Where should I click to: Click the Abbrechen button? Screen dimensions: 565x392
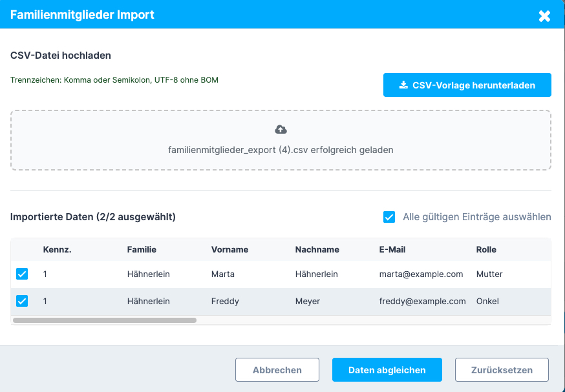tap(277, 370)
